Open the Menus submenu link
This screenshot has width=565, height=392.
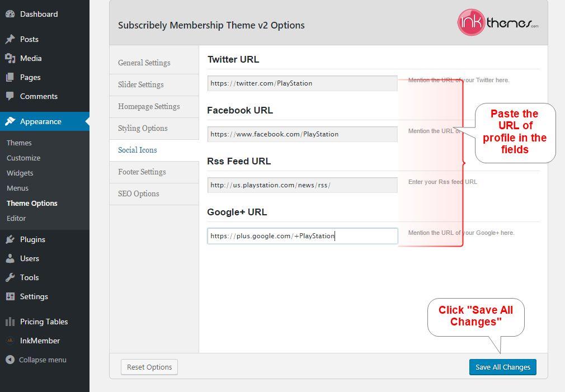click(17, 188)
